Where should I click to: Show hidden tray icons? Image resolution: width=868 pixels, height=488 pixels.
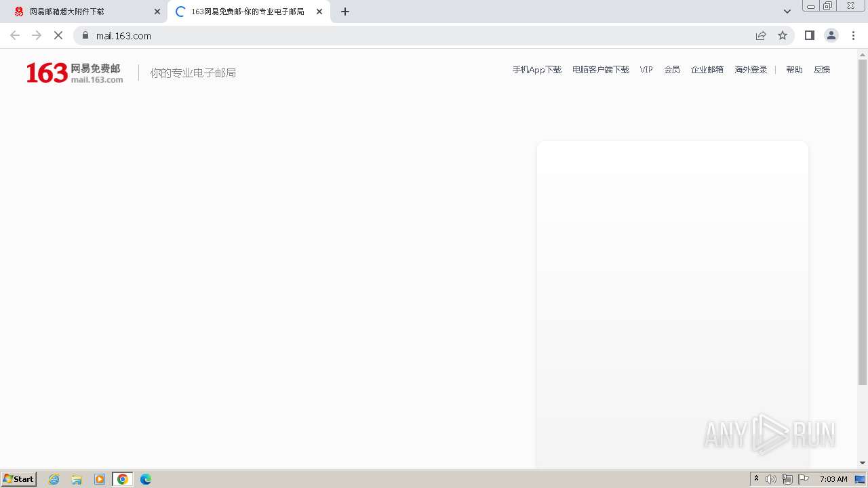click(x=757, y=479)
